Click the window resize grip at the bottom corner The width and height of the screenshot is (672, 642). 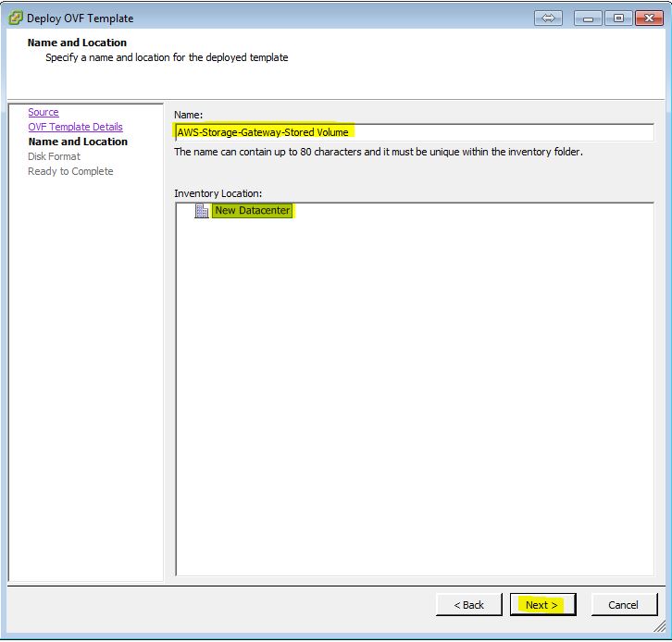tap(664, 634)
